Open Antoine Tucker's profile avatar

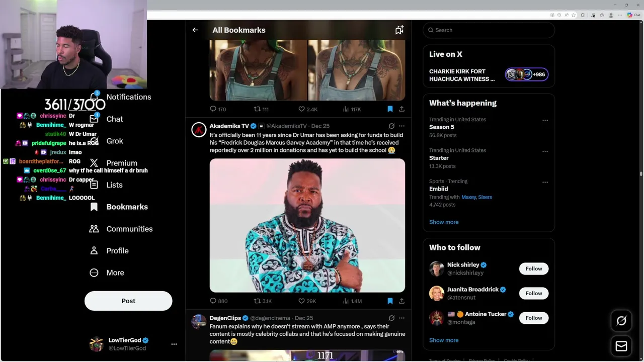437,318
